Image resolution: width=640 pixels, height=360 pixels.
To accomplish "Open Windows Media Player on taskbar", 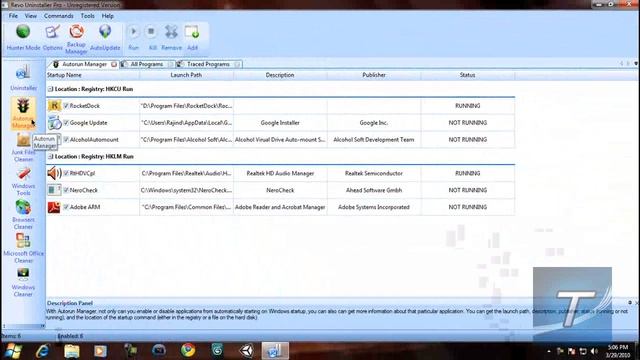I will [100, 351].
